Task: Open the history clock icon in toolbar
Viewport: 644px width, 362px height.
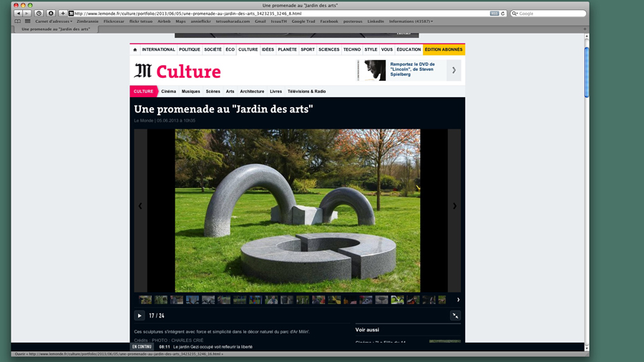Action: pyautogui.click(x=39, y=14)
